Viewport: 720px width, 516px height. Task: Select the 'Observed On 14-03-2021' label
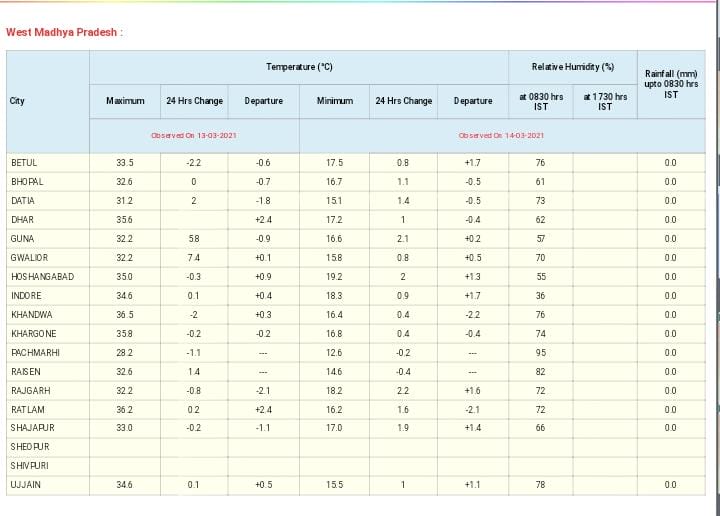point(501,135)
